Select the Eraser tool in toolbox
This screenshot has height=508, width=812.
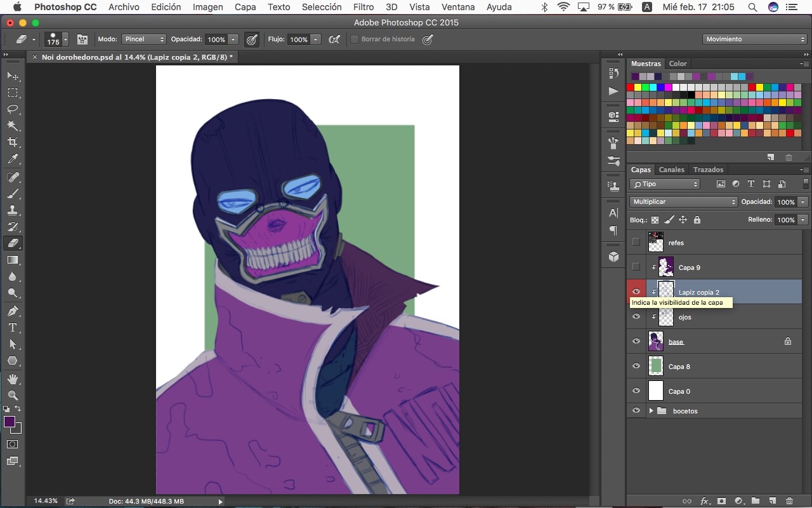coord(13,243)
